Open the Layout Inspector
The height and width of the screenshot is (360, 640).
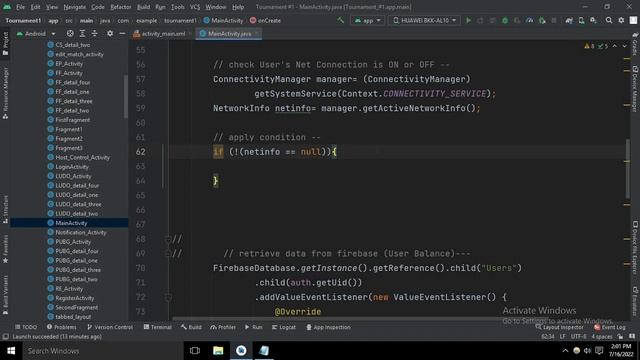[x=559, y=327]
